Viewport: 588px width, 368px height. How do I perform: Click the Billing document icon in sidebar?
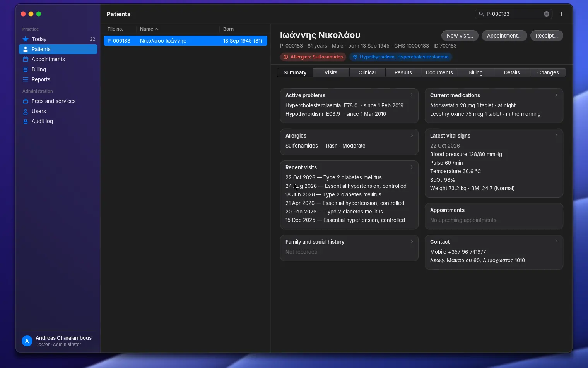[26, 69]
